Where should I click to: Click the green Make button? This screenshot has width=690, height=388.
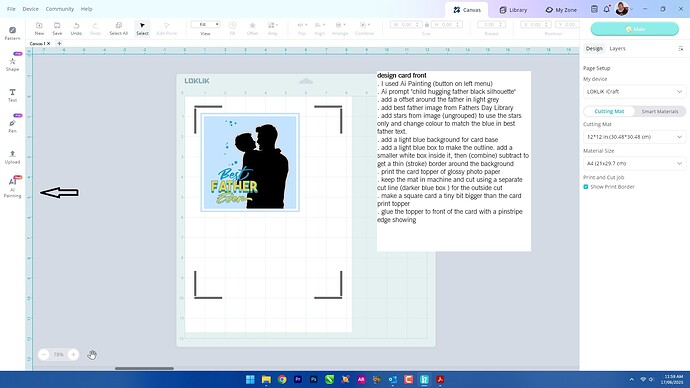(635, 29)
